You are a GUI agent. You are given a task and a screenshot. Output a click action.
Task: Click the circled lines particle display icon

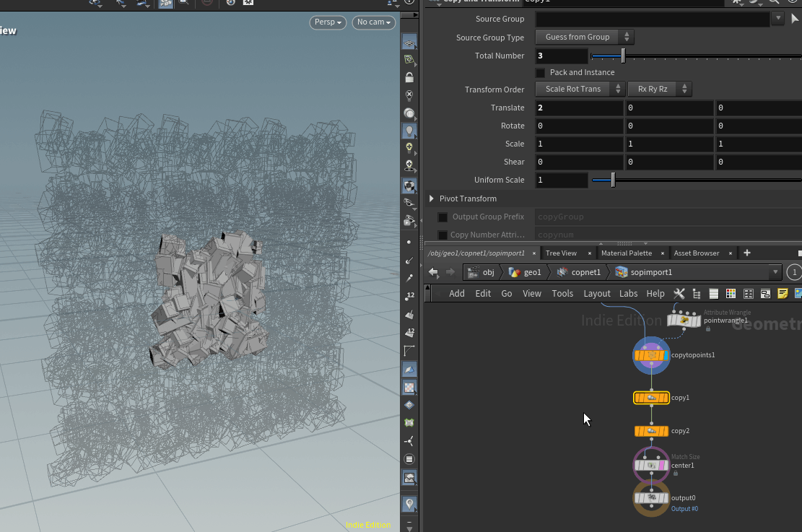point(409,459)
